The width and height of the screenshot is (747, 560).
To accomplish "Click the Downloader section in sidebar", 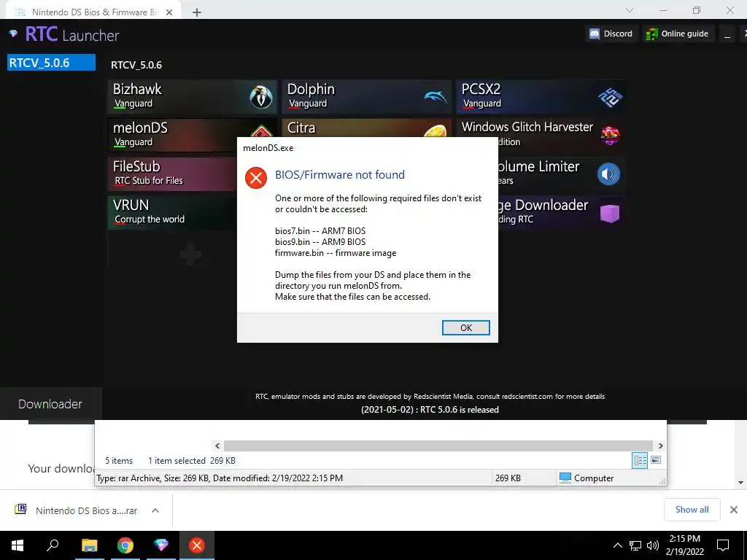I will tap(50, 404).
